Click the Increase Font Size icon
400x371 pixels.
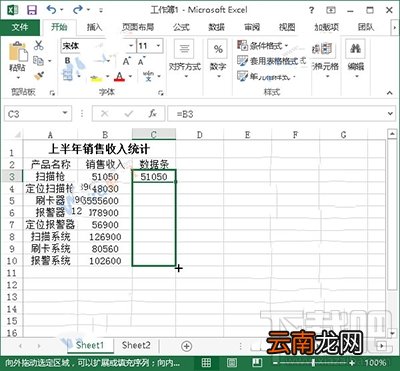pos(126,61)
